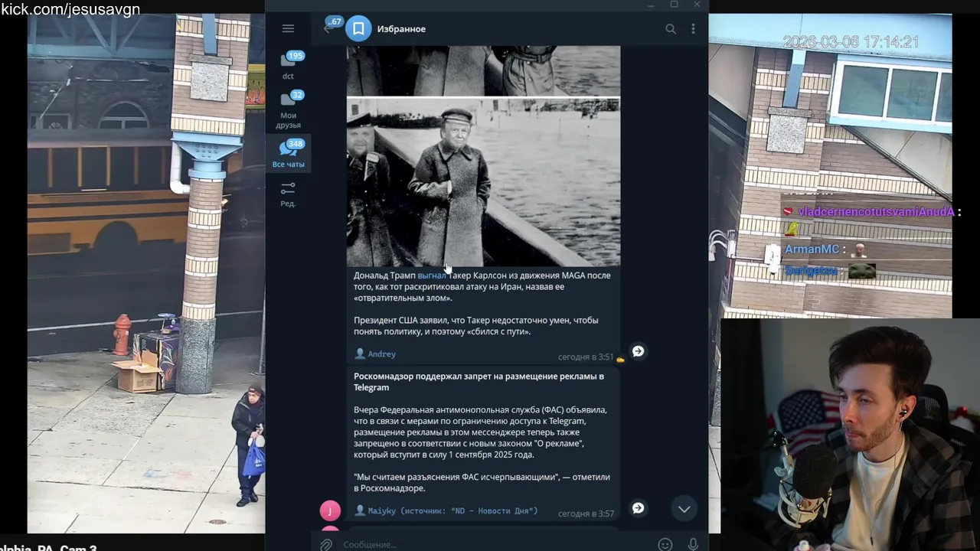Screen dimensions: 980x551
Task: Attach a file with the paperclip icon
Action: [x=326, y=544]
